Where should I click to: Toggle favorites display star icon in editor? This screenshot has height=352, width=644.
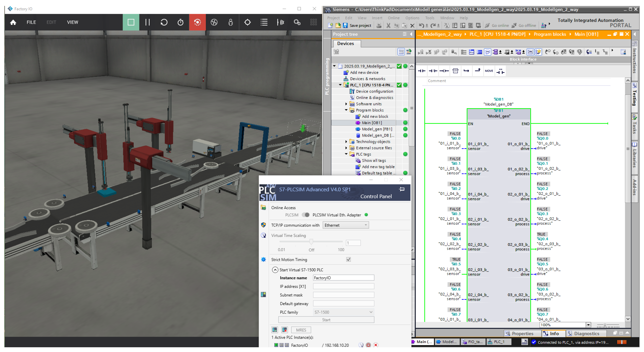[x=538, y=52]
